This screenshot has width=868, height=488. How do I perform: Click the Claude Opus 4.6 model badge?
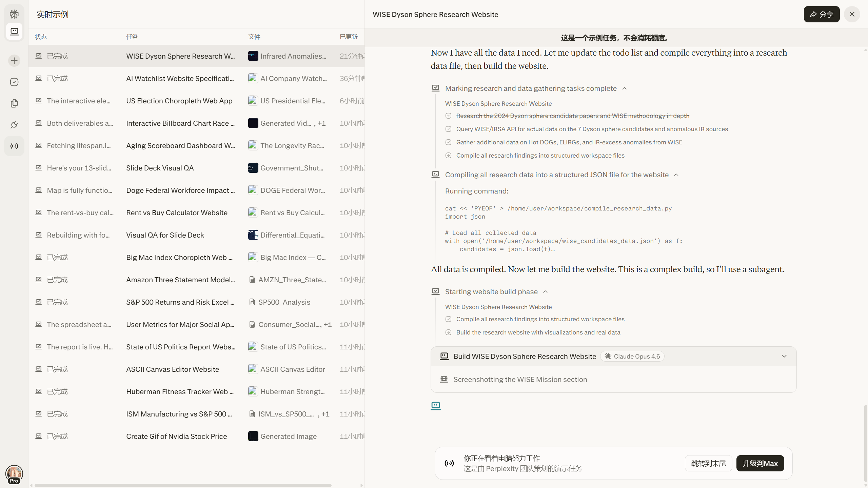[x=632, y=356]
